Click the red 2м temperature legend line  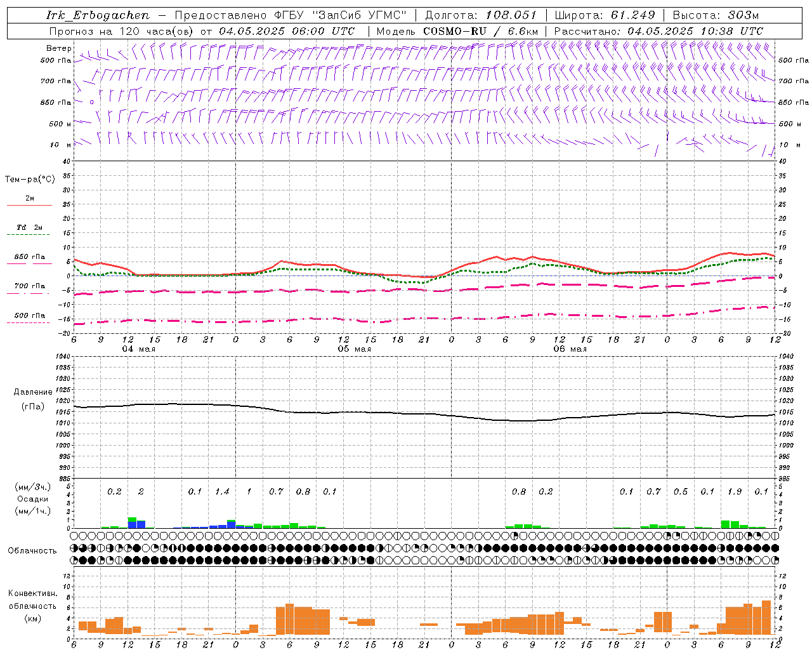(x=29, y=205)
